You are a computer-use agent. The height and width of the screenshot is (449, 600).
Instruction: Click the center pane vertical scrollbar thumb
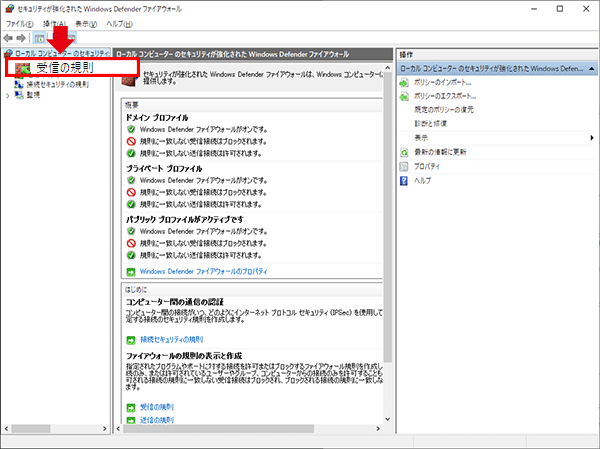(388, 217)
